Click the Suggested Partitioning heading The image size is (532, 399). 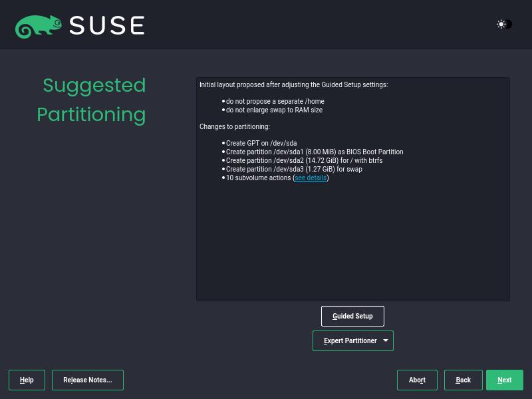tap(92, 100)
